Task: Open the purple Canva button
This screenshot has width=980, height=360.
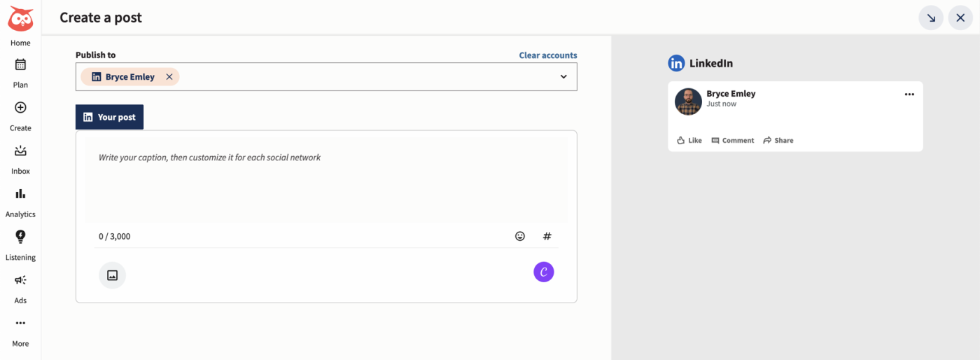Action: (544, 272)
